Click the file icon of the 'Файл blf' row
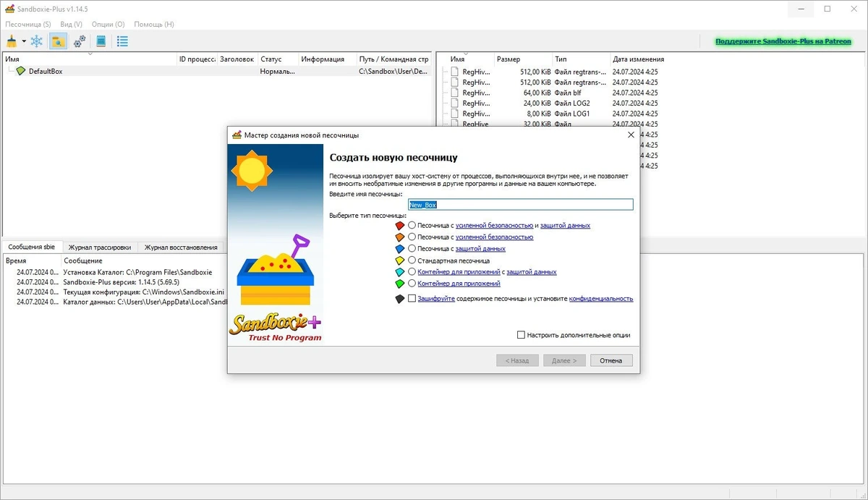 click(455, 93)
